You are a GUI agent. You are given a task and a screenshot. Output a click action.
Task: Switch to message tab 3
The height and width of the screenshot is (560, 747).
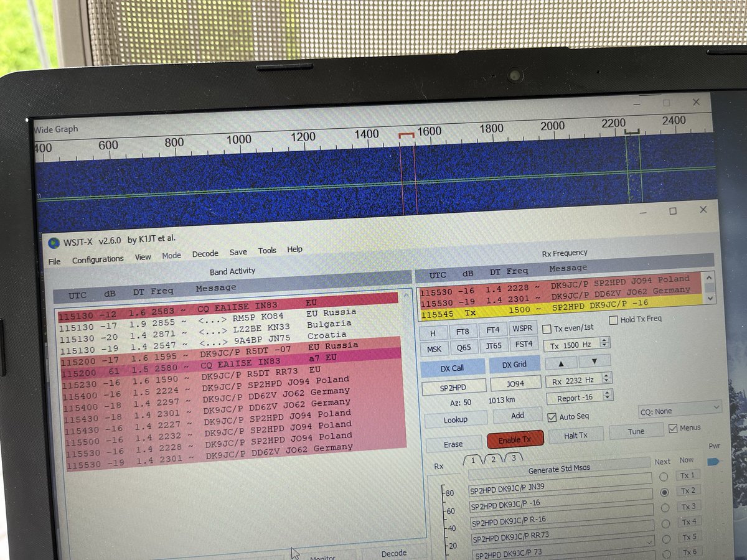click(513, 458)
